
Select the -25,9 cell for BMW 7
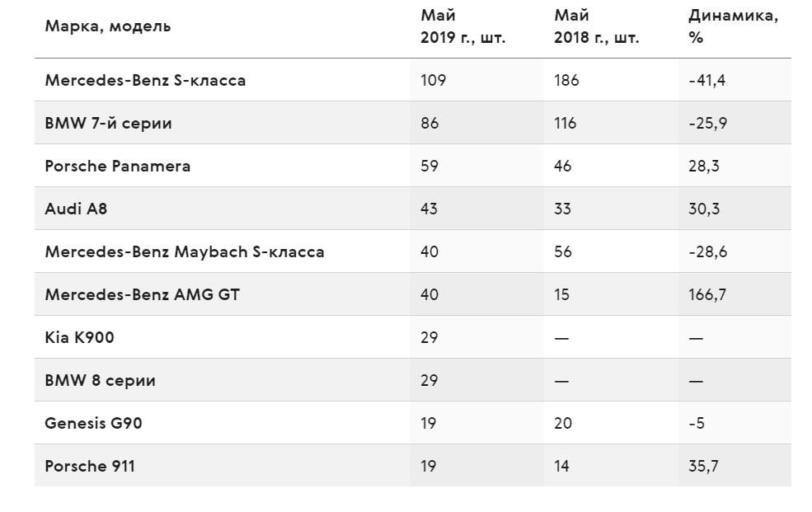(708, 123)
